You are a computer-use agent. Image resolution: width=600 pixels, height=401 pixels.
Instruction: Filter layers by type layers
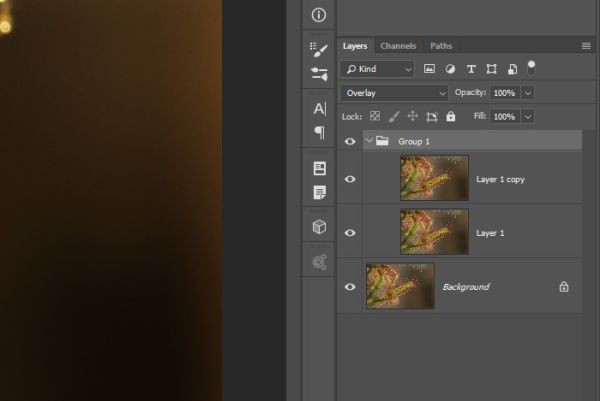click(471, 69)
